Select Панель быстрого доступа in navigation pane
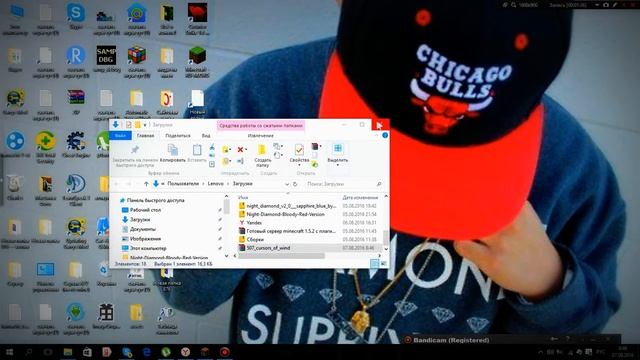The image size is (640, 360). pyautogui.click(x=156, y=200)
